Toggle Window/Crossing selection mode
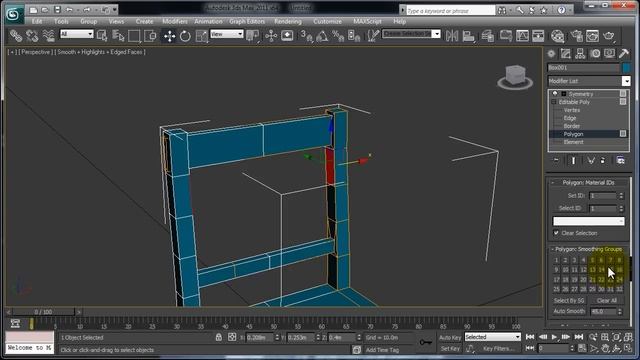This screenshot has height=360, width=640. coord(150,36)
